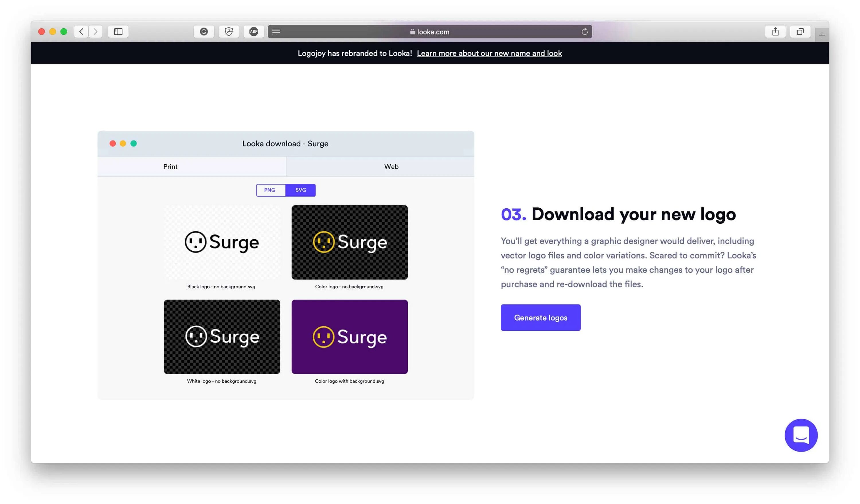Select the SVG format toggle
The height and width of the screenshot is (504, 860).
pos(300,190)
